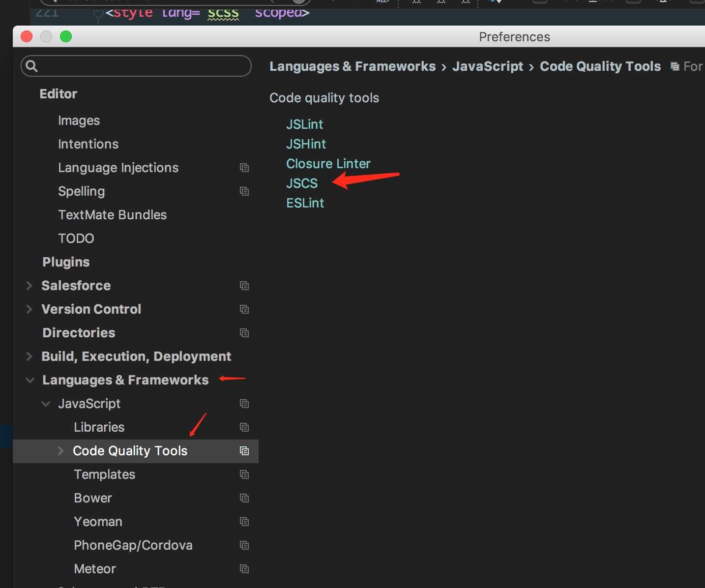Zoom the Preferences window with green button

click(x=66, y=36)
